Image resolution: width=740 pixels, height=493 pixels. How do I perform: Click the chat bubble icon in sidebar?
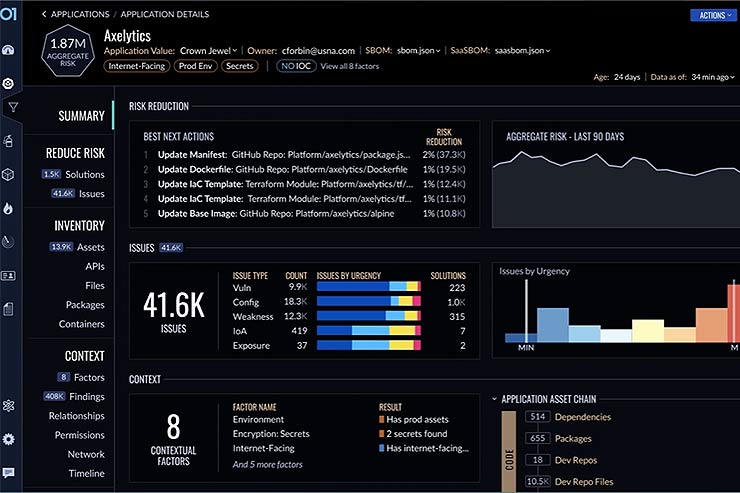tap(9, 473)
